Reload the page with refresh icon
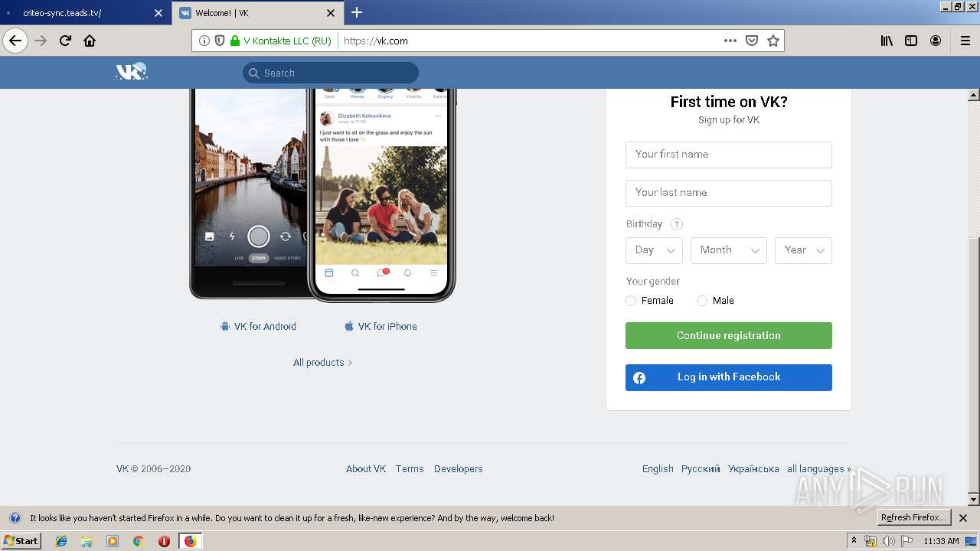Screen dimensions: 980x551 (66, 41)
